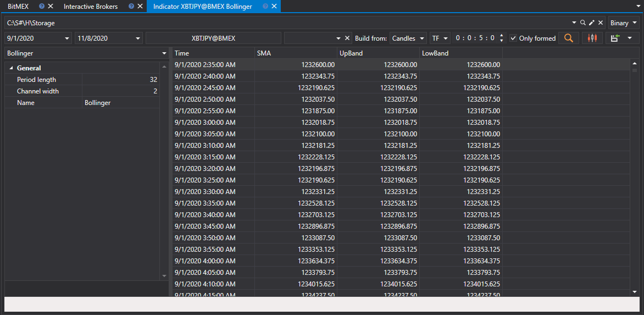Select the 9/1/2020 2:35:00 AM row
Viewport: 644px width, 315px height.
[x=401, y=64]
